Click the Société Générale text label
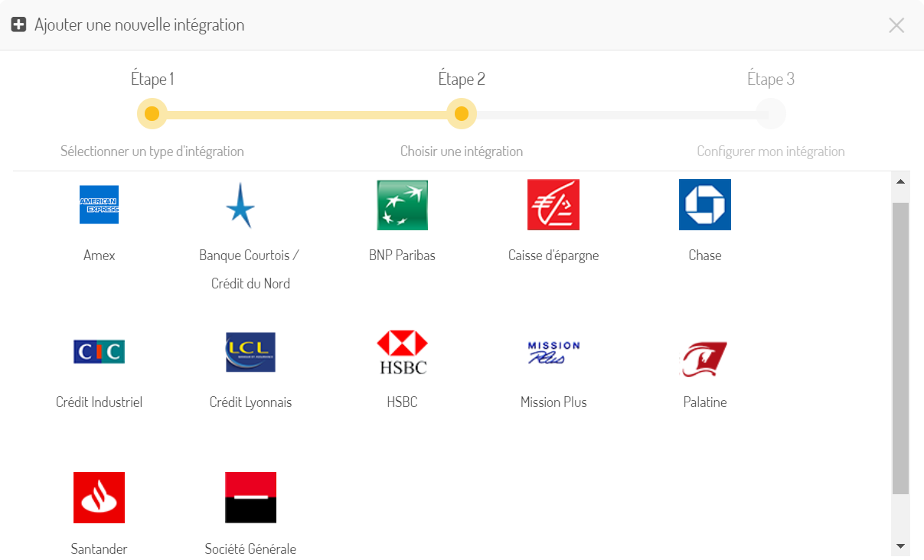The height and width of the screenshot is (560, 924). [x=250, y=549]
